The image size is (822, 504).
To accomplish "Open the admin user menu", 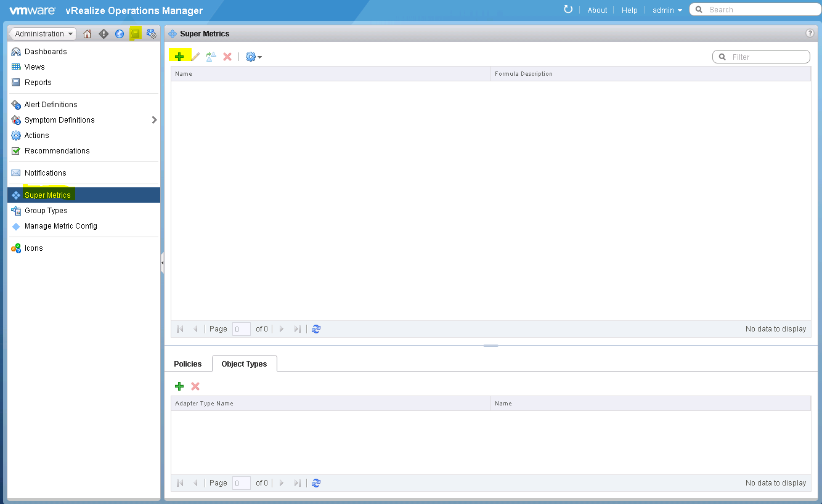I will [667, 10].
